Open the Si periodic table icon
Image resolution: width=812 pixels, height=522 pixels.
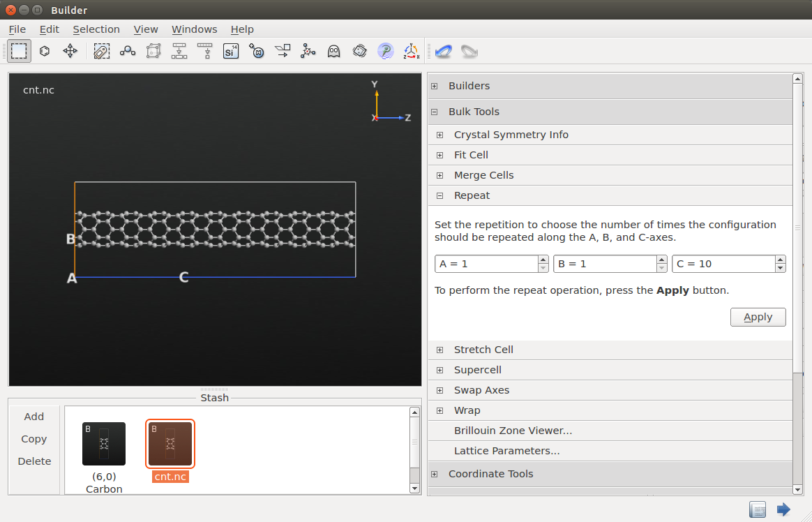pyautogui.click(x=230, y=51)
